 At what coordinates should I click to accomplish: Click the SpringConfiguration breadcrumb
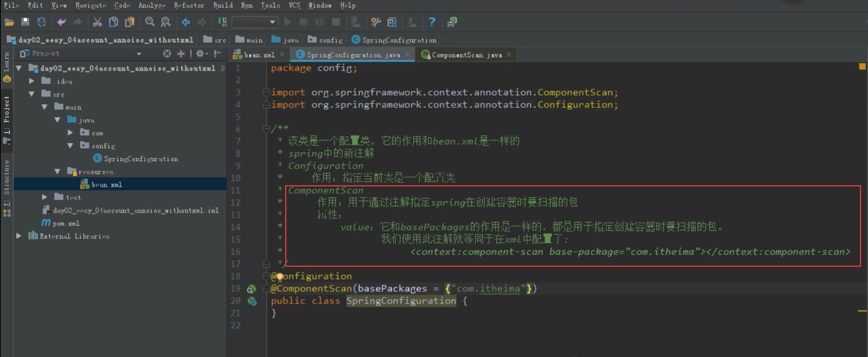click(394, 40)
